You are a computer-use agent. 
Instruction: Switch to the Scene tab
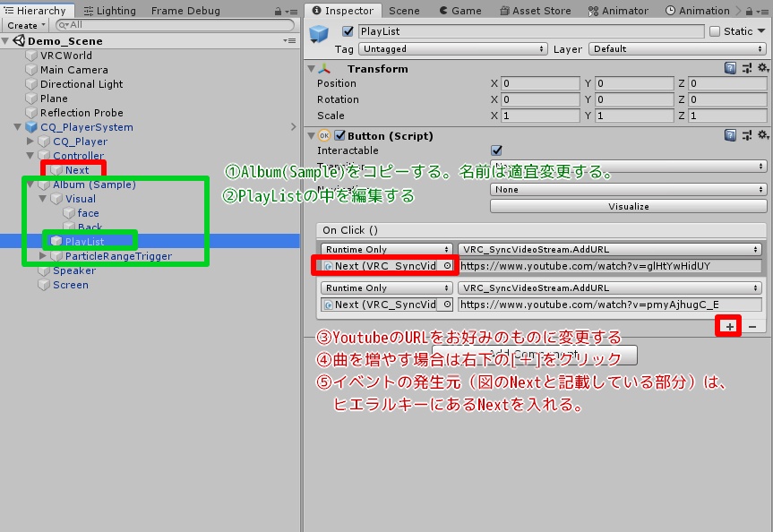click(x=405, y=11)
